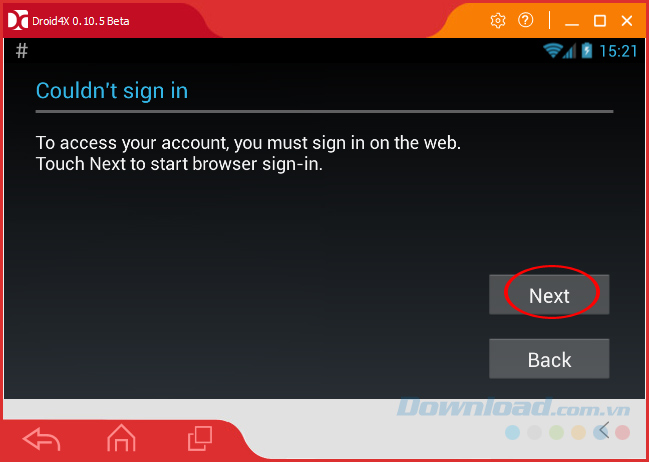
Task: Tap the cellular signal strength icon
Action: pos(570,52)
